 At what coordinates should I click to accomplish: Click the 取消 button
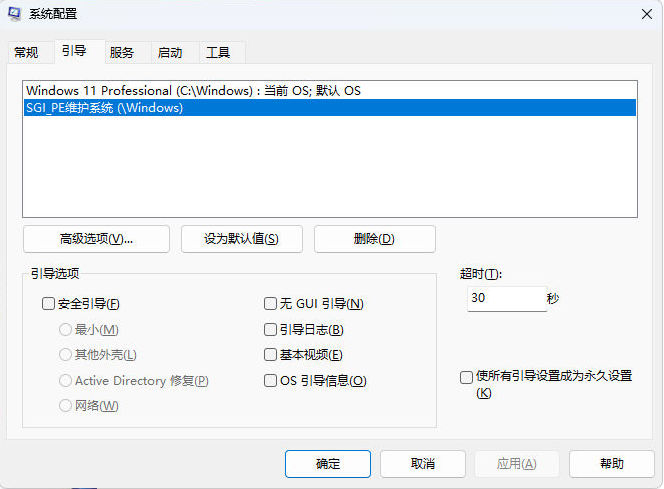[x=423, y=464]
